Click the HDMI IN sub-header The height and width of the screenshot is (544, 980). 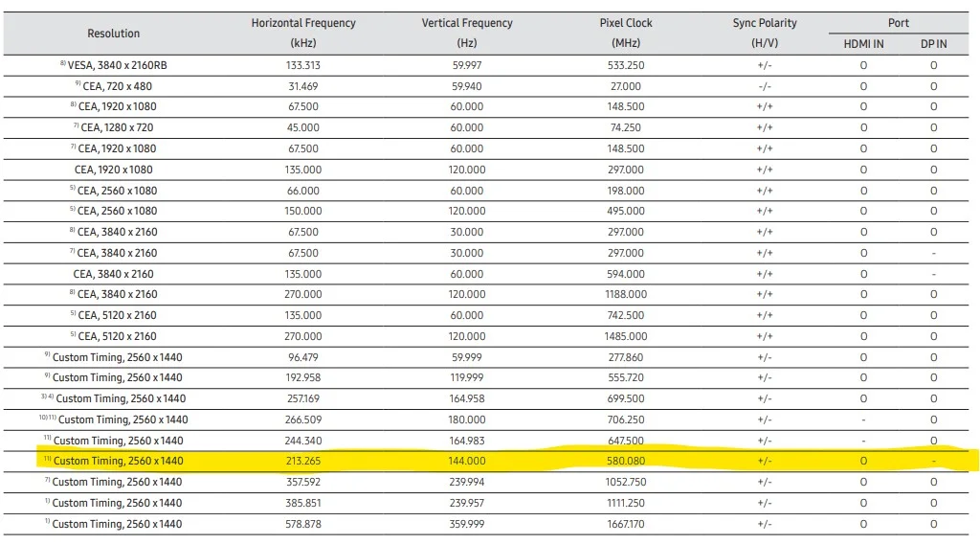pos(863,44)
